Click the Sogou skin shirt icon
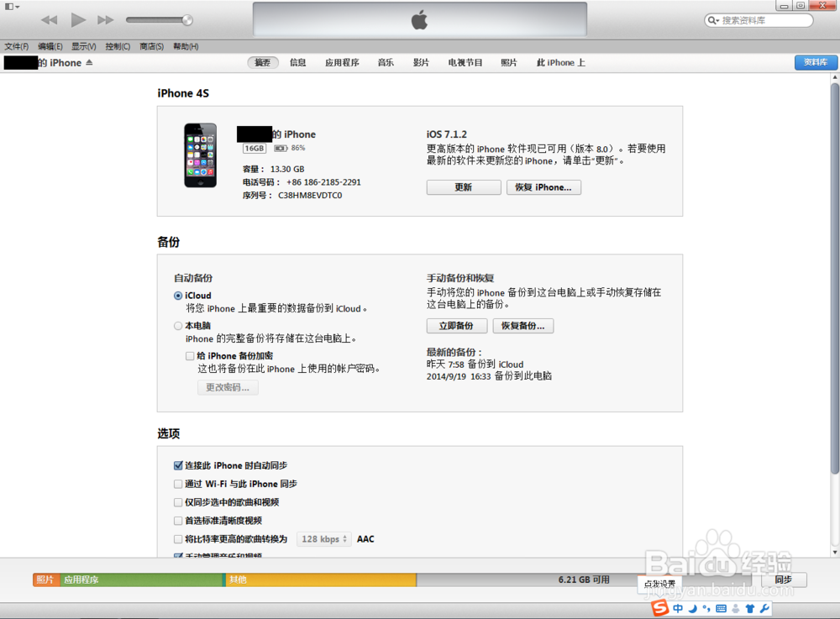The width and height of the screenshot is (840, 619). (750, 608)
